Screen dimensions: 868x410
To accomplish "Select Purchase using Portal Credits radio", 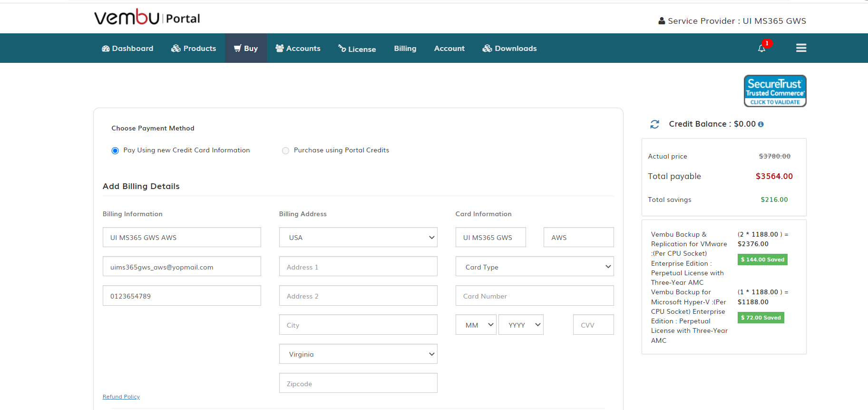I will point(285,150).
